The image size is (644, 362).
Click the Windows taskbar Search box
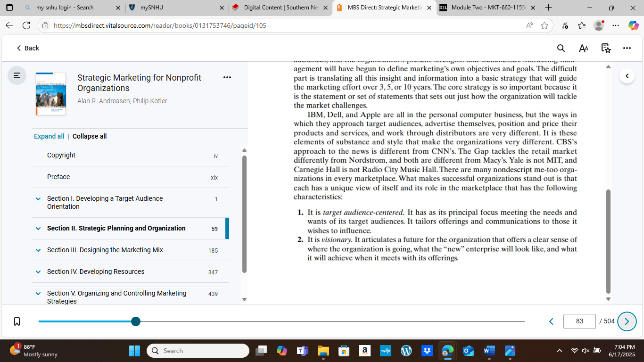tap(198, 351)
